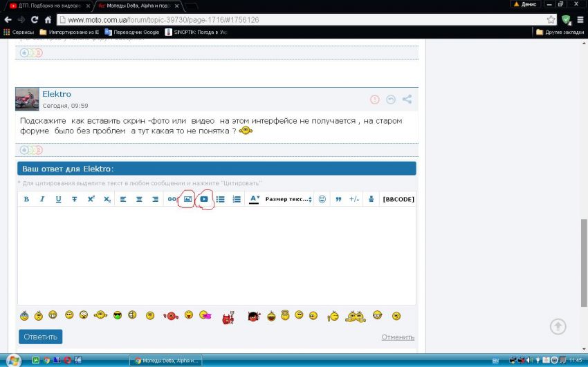This screenshot has height=367, width=588.
Task: Open 'Сервисы' apps bookmark
Action: click(x=19, y=32)
